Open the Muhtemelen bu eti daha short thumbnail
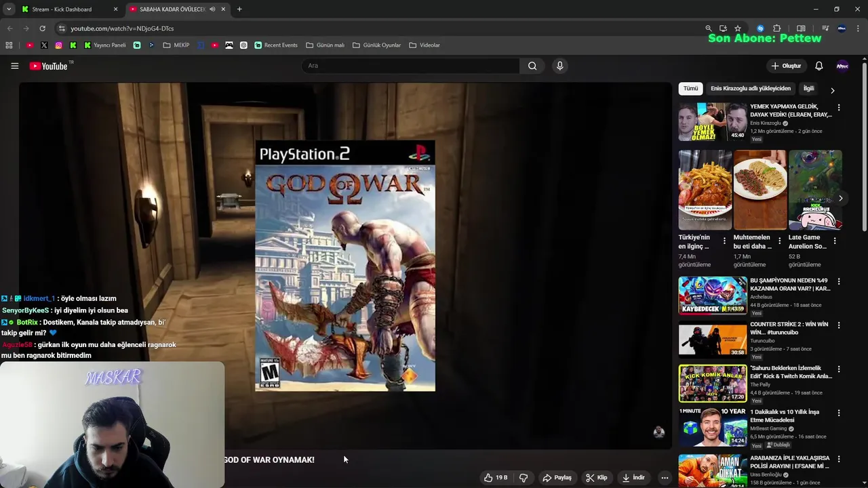The height and width of the screenshot is (488, 868). 760,190
